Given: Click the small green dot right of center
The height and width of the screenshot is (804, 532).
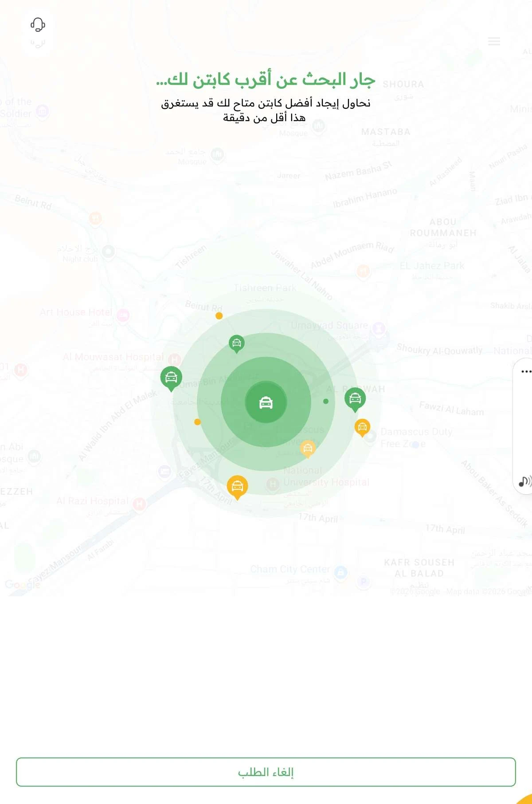Looking at the screenshot, I should [326, 401].
